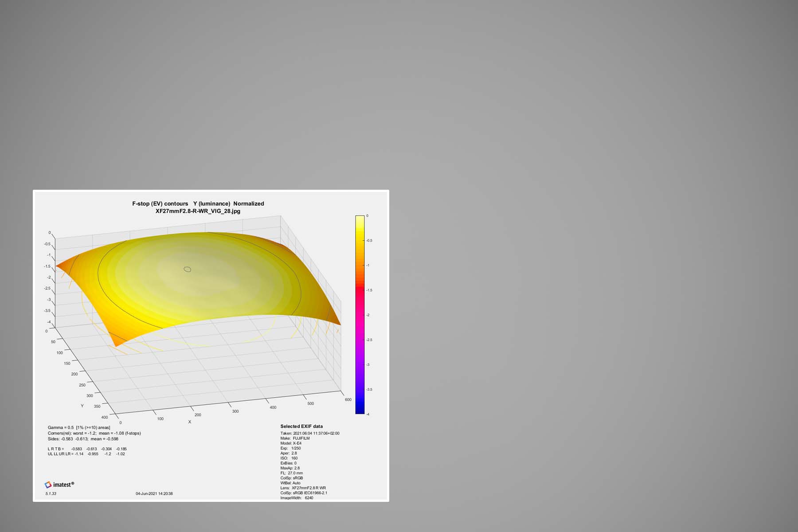
Task: Click the UL LL UR LR values row
Action: click(86, 454)
